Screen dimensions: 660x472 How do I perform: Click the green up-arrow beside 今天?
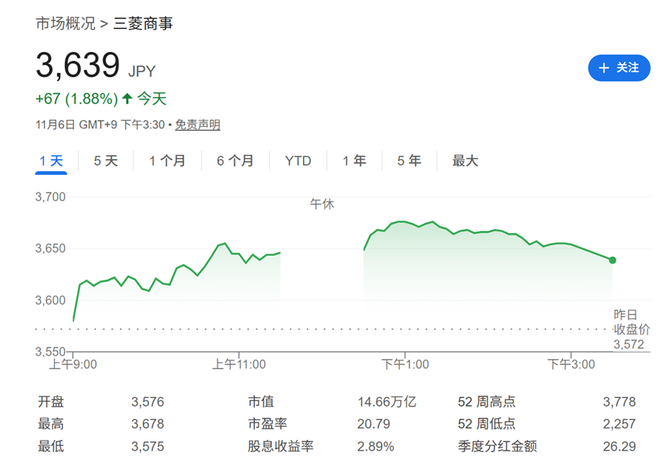point(127,98)
